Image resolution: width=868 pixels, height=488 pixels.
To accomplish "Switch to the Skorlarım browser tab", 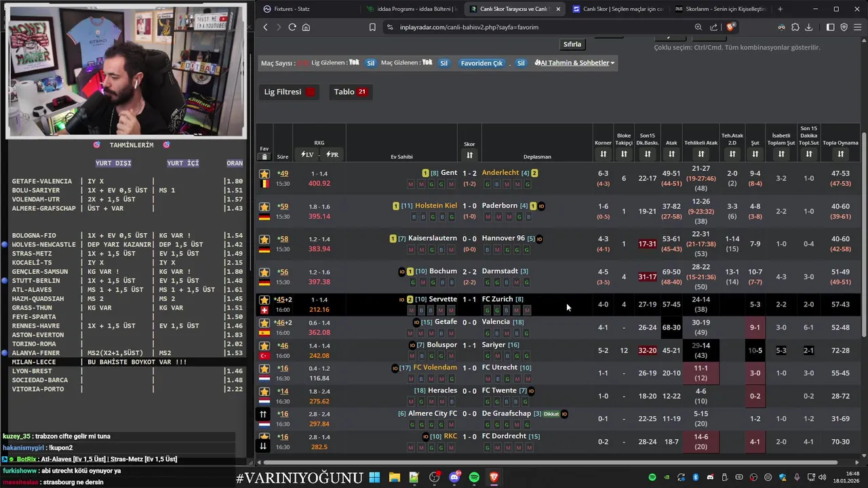I will [x=719, y=9].
